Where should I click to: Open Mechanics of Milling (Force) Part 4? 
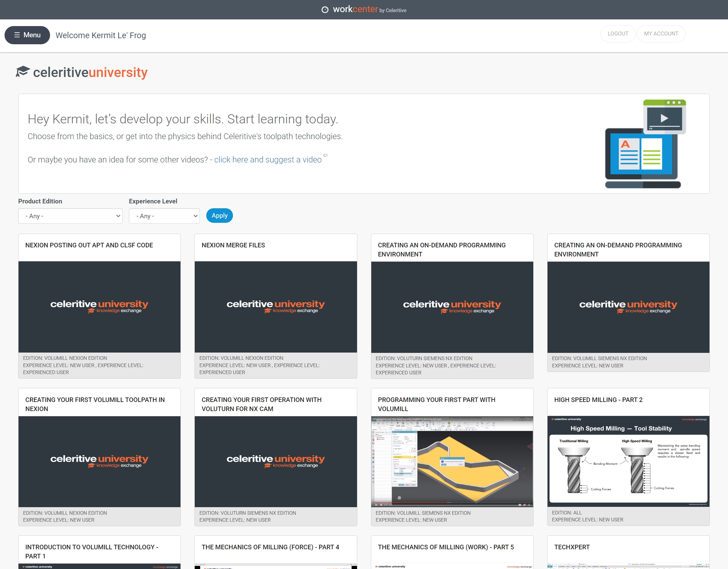[270, 547]
